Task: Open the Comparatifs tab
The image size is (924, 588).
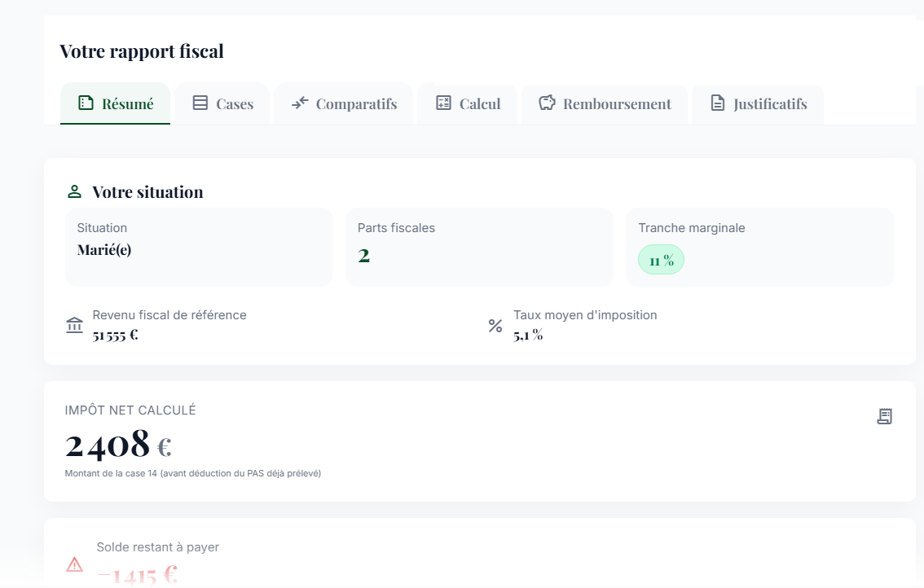Action: [344, 104]
